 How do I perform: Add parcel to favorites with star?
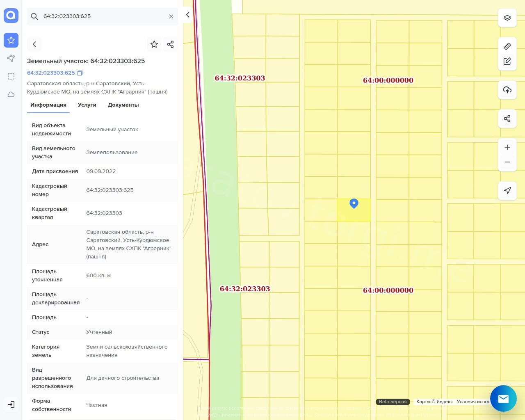154,44
